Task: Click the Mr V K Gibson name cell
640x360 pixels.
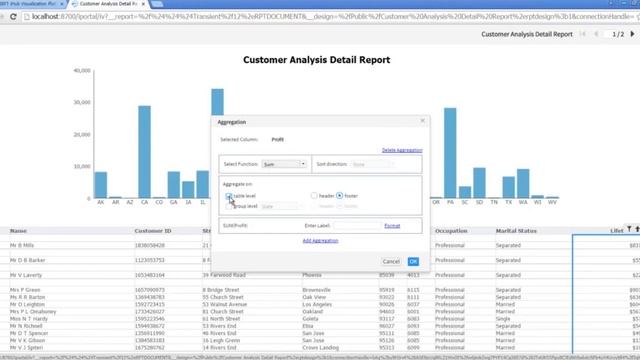Action: pyautogui.click(x=27, y=341)
